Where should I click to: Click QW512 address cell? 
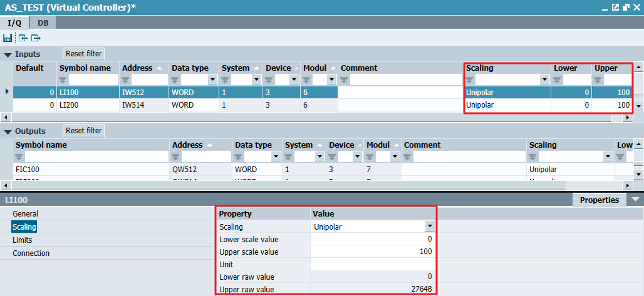(200, 169)
